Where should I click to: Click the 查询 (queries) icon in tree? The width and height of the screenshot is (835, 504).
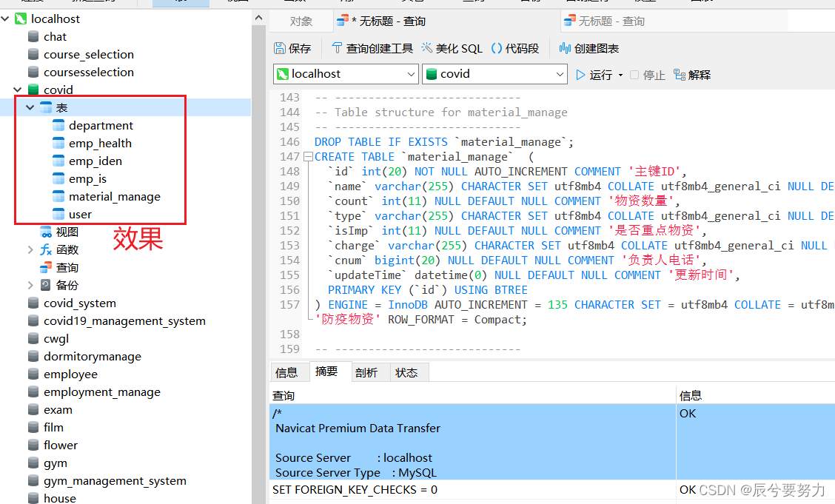[47, 267]
